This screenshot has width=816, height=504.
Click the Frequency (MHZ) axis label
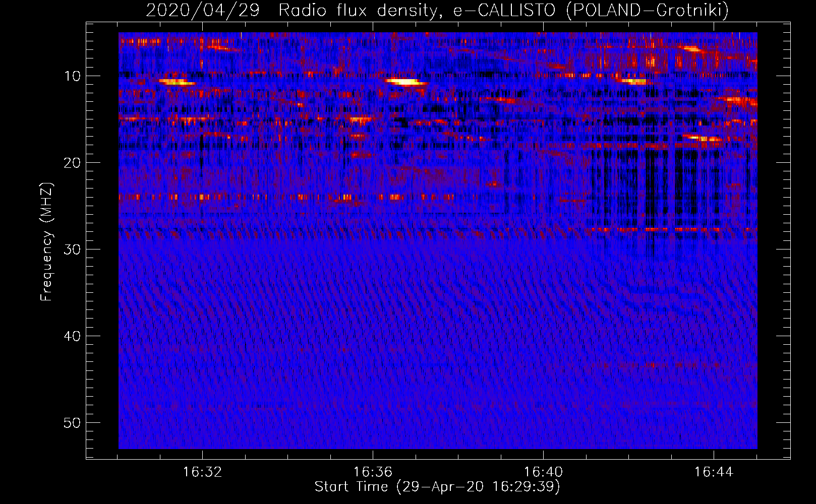pos(46,242)
